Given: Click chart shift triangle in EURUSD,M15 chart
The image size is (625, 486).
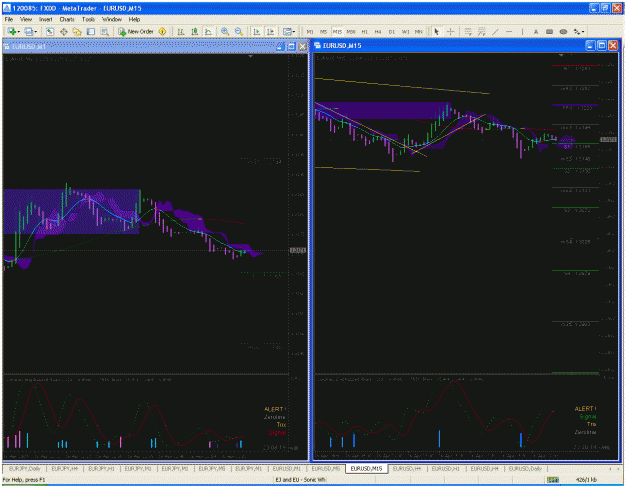Looking at the screenshot, I should pos(561,55).
